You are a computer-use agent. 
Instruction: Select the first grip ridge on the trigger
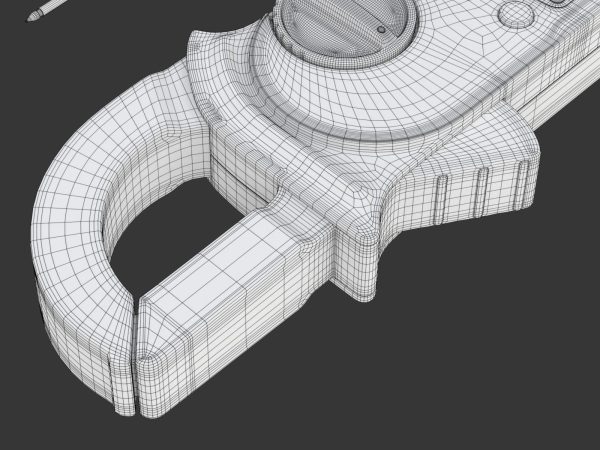coord(441,199)
